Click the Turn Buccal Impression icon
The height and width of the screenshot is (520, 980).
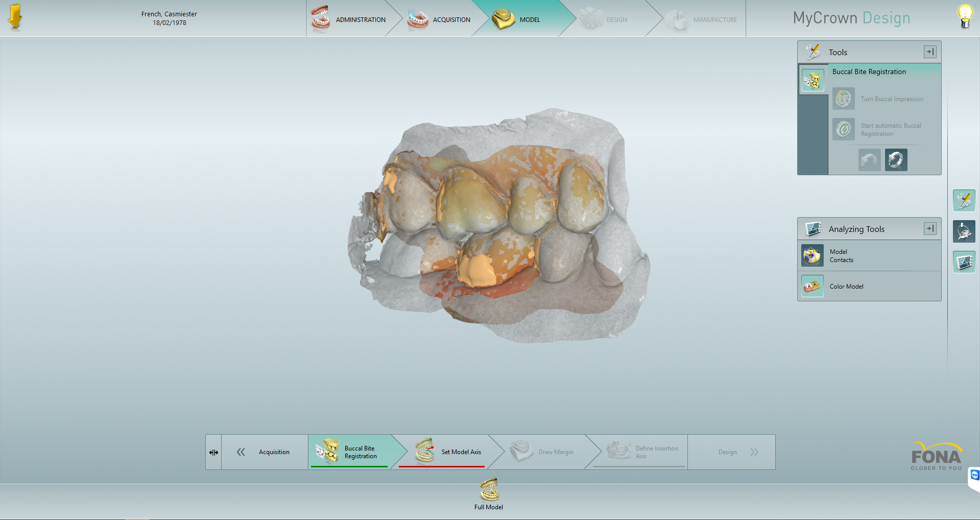pyautogui.click(x=843, y=99)
